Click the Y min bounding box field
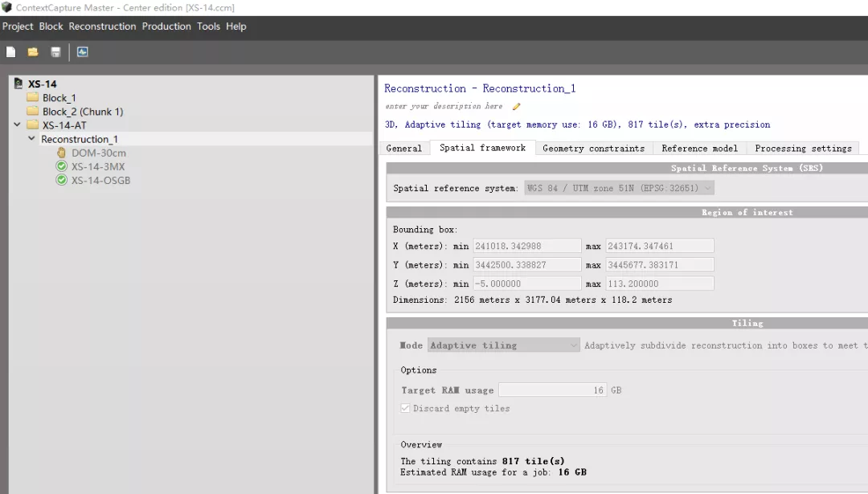Image resolution: width=868 pixels, height=494 pixels. [x=527, y=265]
